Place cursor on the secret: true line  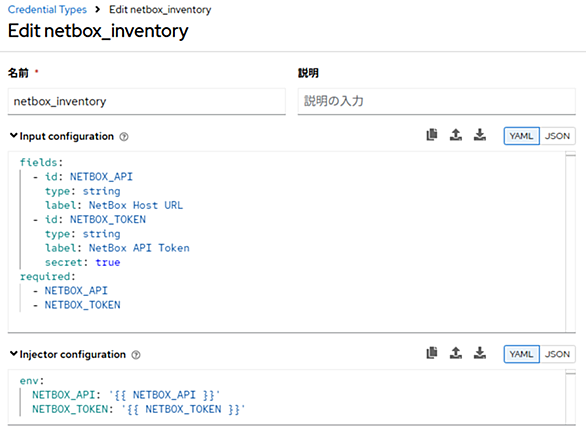click(83, 262)
